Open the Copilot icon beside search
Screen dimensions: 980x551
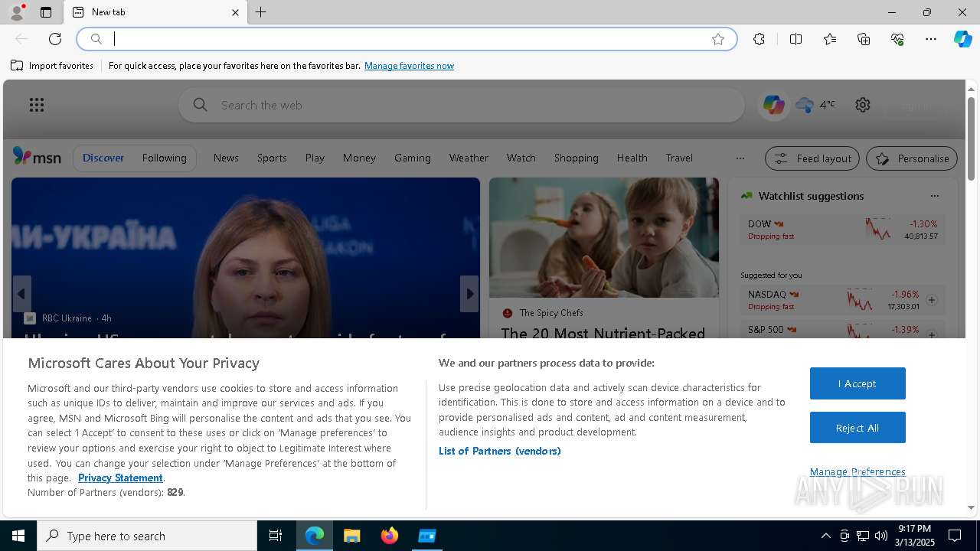(773, 105)
